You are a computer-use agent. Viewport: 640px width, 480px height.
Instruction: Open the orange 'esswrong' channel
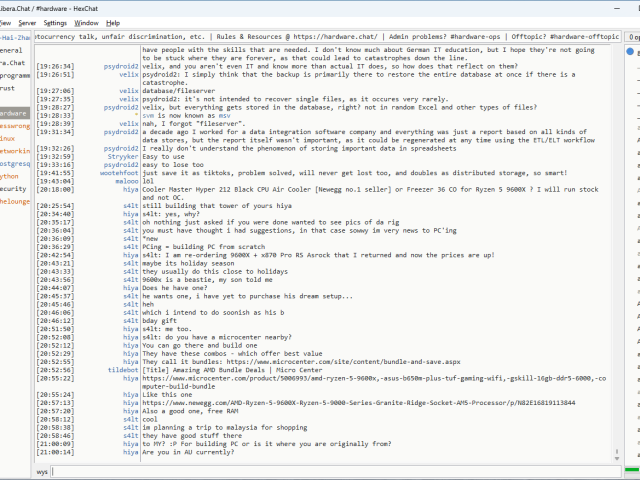click(x=15, y=126)
